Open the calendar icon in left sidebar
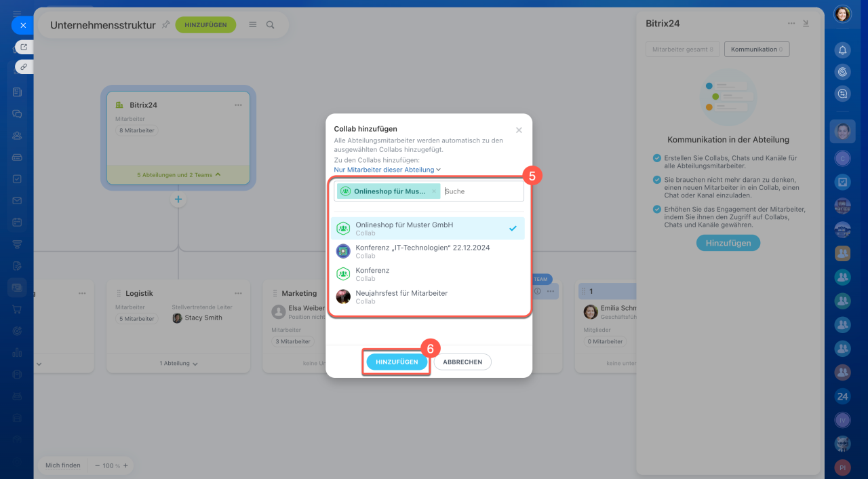This screenshot has width=868, height=479. coord(17,223)
